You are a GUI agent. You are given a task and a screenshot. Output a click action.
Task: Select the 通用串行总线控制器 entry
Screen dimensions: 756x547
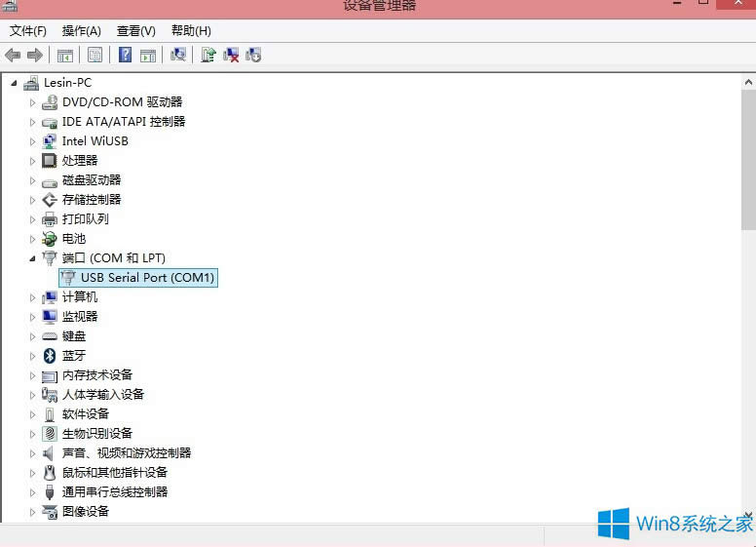115,492
